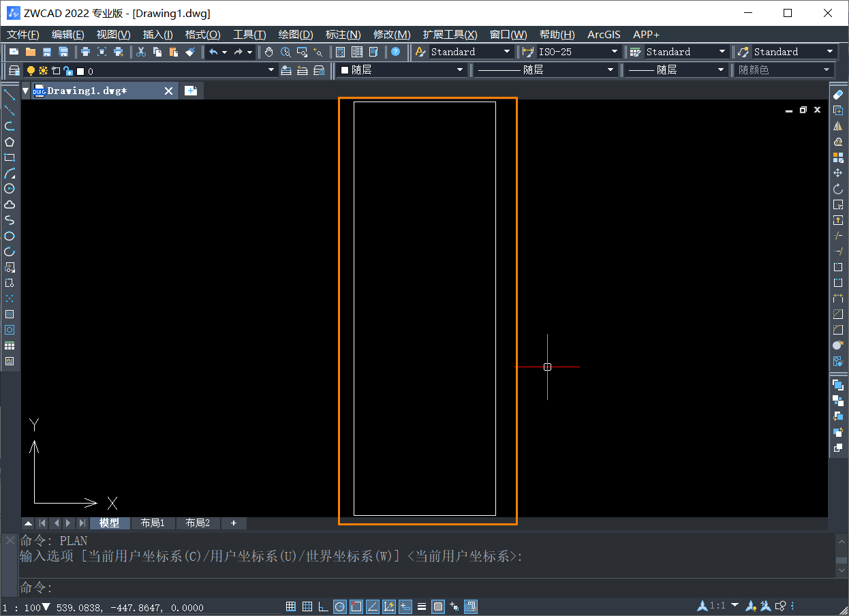Screen dimensions: 849x616
Task: Open the 扩展工具(X) menu
Action: 450,35
